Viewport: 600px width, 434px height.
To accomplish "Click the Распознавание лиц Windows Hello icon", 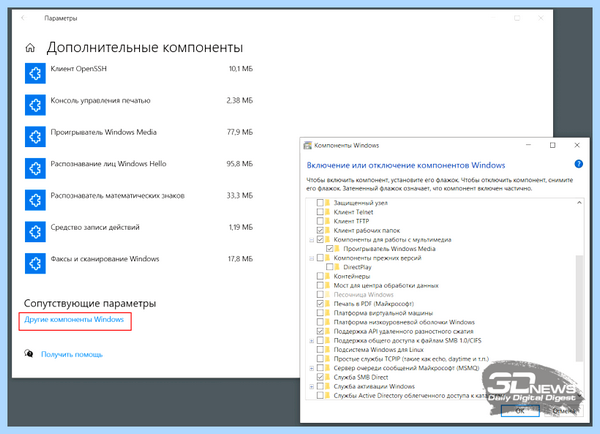I will click(35, 168).
